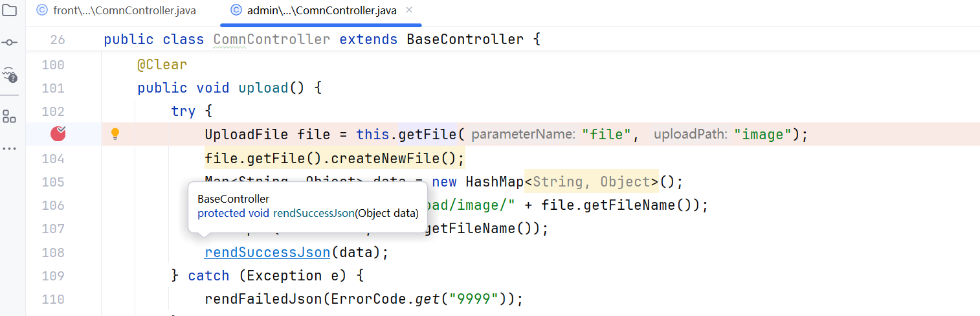
Task: Open the Structure tool window
Action: pos(10,117)
